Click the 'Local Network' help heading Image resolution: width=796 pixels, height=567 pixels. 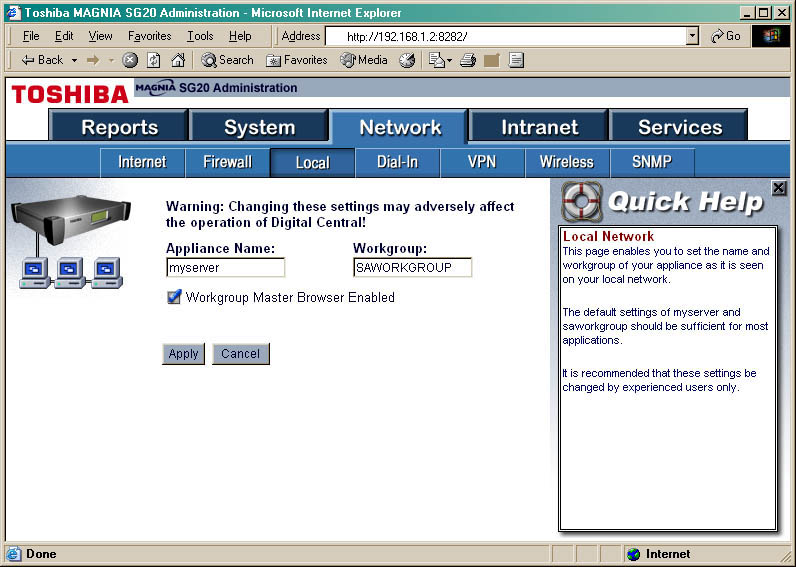608,236
